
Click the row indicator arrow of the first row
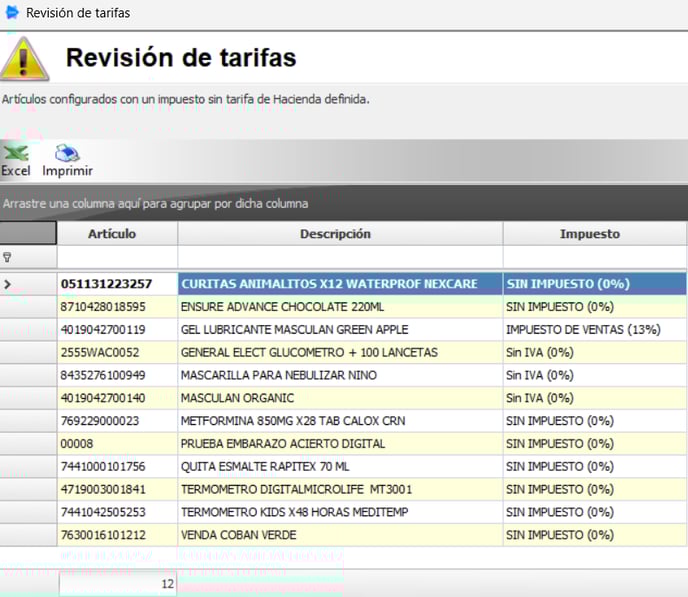(x=7, y=284)
